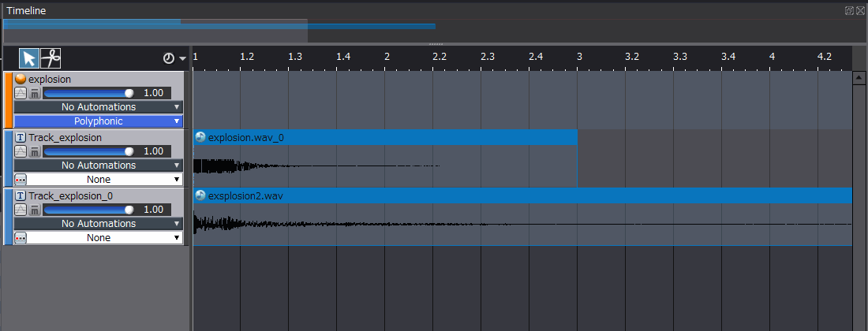Click the vertical scrollbar up arrow
The width and height of the screenshot is (868, 331).
[x=859, y=79]
